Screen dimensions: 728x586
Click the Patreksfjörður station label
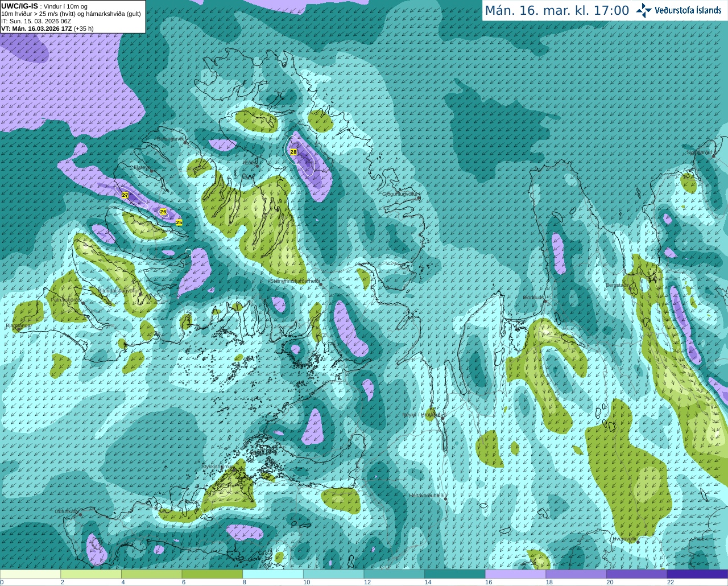coord(66,299)
